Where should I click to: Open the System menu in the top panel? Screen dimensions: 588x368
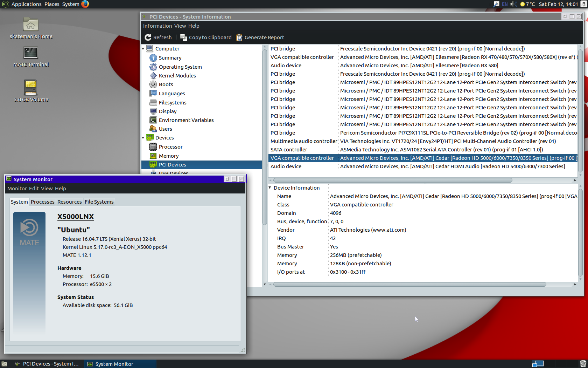click(x=71, y=4)
